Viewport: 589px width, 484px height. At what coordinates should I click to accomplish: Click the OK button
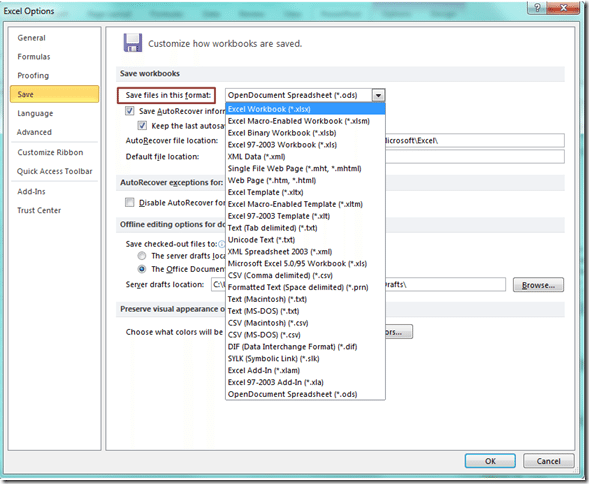[490, 461]
